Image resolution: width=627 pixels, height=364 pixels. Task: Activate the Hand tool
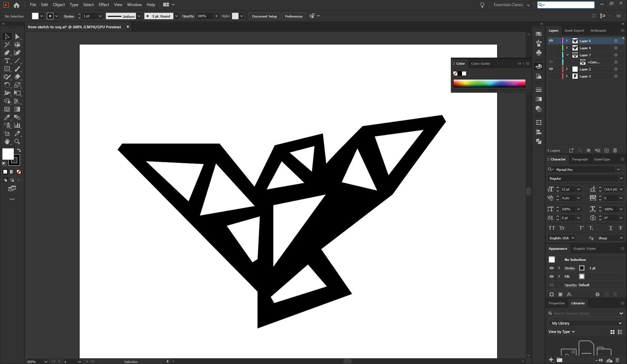click(7, 142)
